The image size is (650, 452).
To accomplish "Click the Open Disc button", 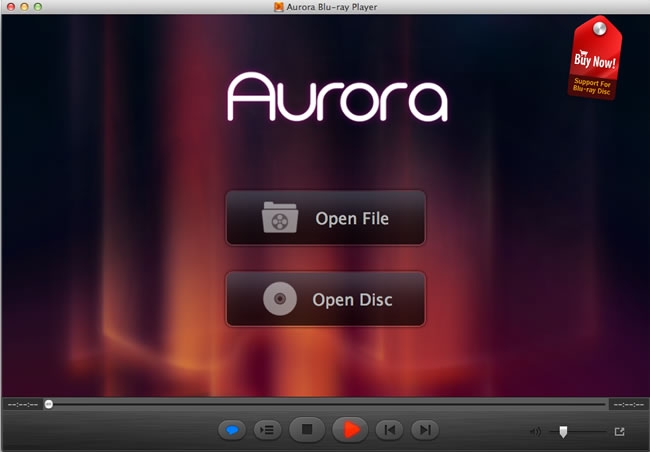I will click(x=325, y=299).
